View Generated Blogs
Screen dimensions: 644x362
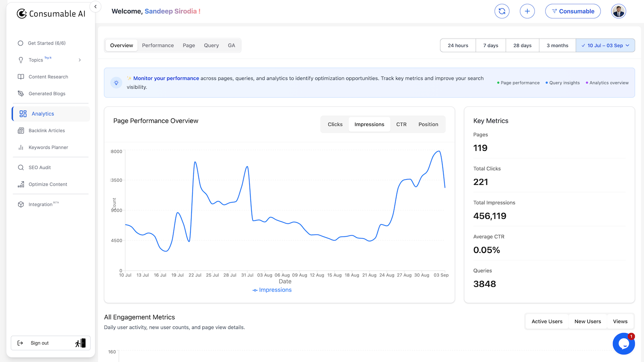(46, 93)
